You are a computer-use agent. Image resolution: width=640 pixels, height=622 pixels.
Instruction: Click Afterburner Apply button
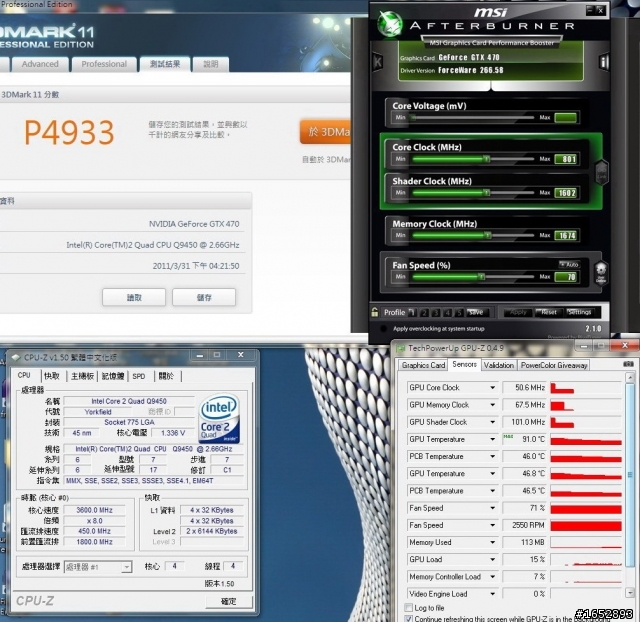tap(518, 312)
